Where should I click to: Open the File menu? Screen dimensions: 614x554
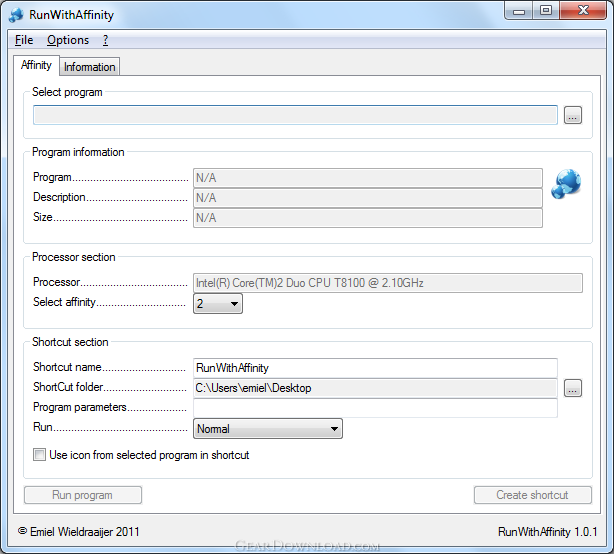[x=24, y=40]
